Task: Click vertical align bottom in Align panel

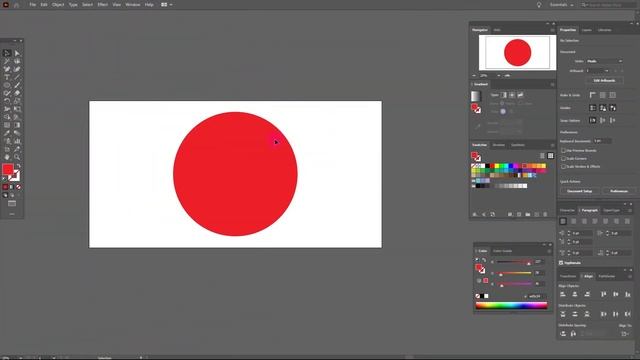Action: [x=627, y=294]
